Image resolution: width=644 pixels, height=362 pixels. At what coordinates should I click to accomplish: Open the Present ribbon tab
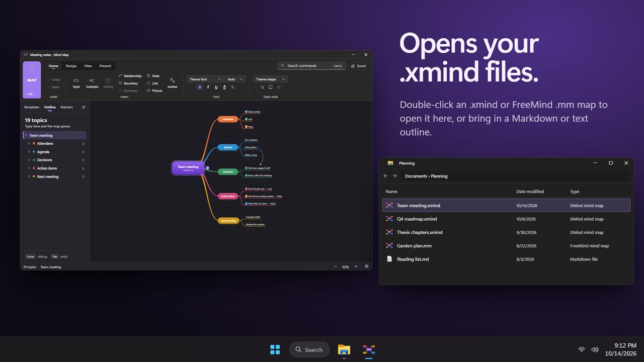tap(105, 66)
